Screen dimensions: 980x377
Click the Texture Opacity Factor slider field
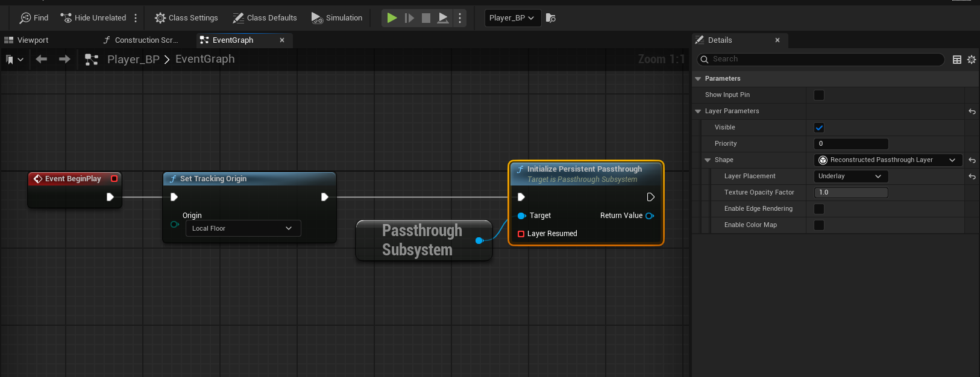pyautogui.click(x=850, y=193)
